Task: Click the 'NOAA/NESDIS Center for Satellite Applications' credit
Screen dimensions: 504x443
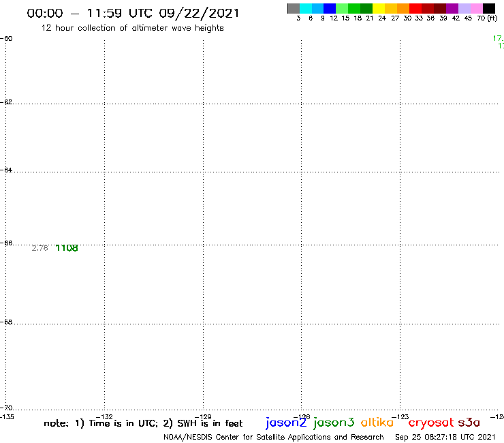Action: [247, 438]
